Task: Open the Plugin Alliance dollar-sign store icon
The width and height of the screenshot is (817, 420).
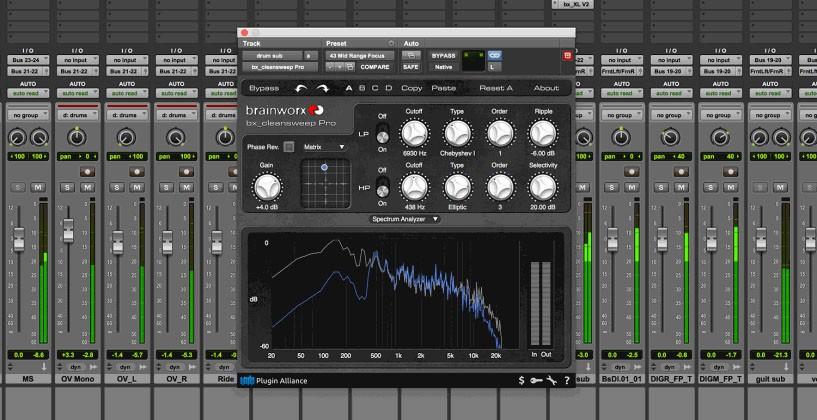Action: tap(521, 381)
